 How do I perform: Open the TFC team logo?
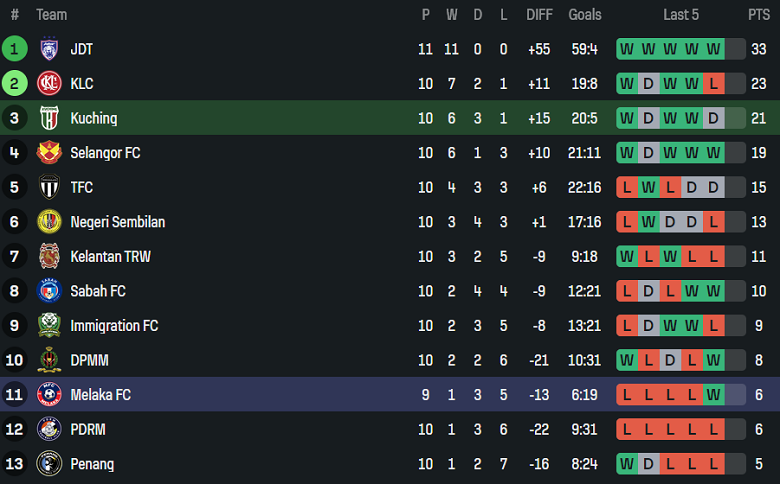[x=49, y=187]
